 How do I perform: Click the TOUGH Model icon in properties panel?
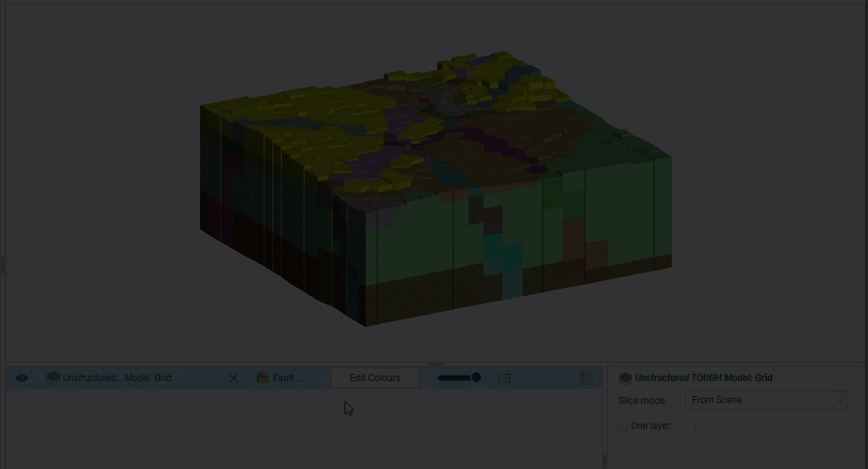625,378
